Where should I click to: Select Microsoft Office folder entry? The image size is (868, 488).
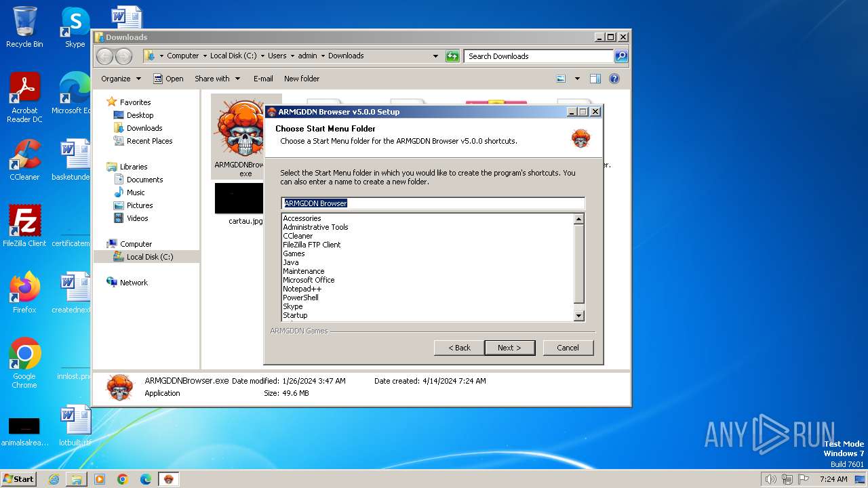309,280
